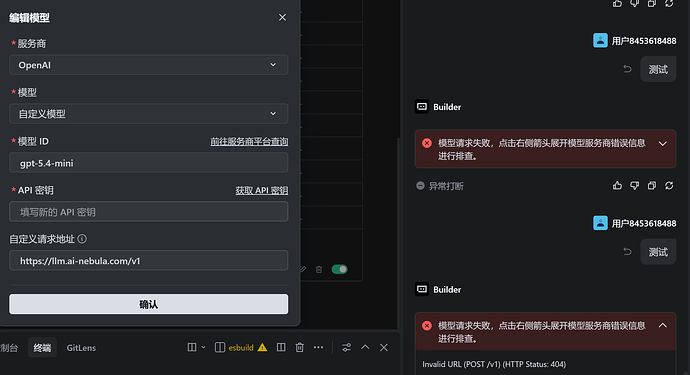Viewport: 690px width, 375px height.
Task: Open the 获取 API 密钥 link
Action: coord(262,190)
